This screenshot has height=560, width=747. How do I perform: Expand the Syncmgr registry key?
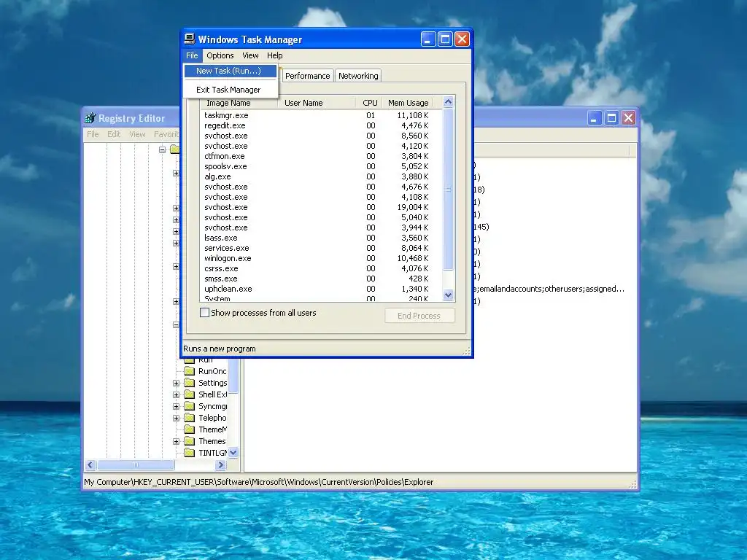point(176,406)
